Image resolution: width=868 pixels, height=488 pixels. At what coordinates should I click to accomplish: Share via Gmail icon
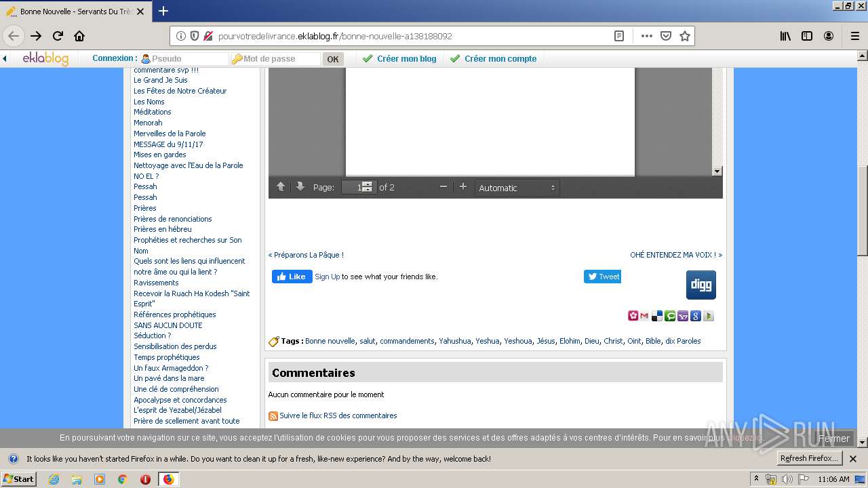(x=644, y=316)
